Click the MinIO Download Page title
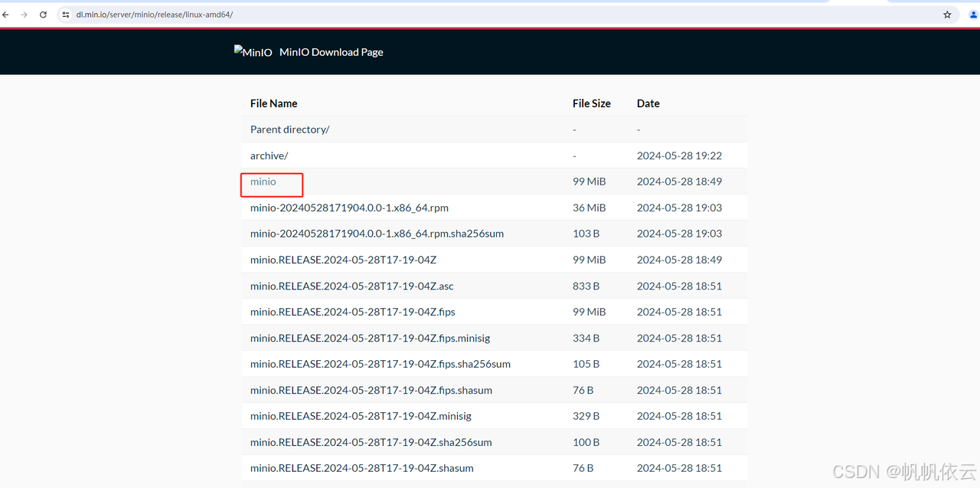The image size is (980, 488). click(332, 52)
